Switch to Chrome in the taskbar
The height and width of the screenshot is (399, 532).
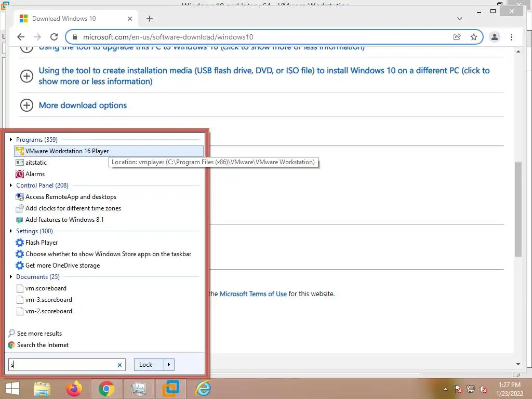(x=106, y=389)
